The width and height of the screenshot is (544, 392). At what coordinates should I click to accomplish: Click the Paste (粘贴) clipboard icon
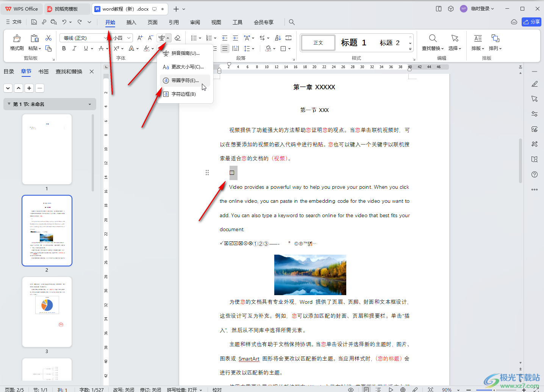(34, 38)
